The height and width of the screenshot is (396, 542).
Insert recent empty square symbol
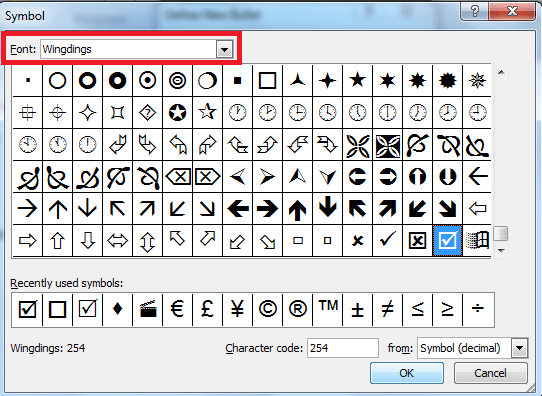pos(57,309)
